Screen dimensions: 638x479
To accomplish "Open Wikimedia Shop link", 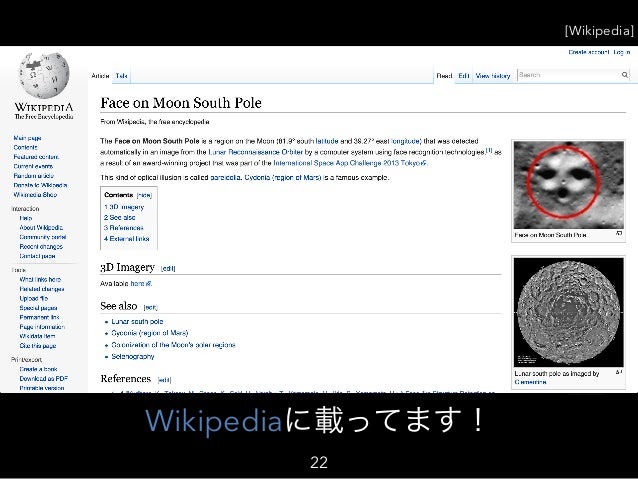I will 35,195.
